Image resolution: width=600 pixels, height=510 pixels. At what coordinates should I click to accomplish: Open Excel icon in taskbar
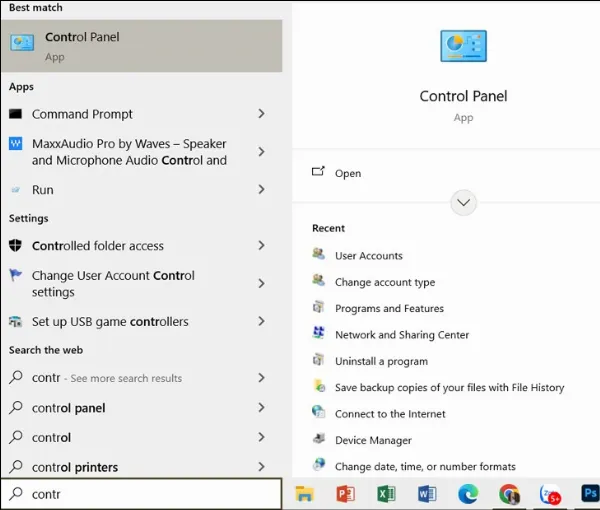pos(387,493)
